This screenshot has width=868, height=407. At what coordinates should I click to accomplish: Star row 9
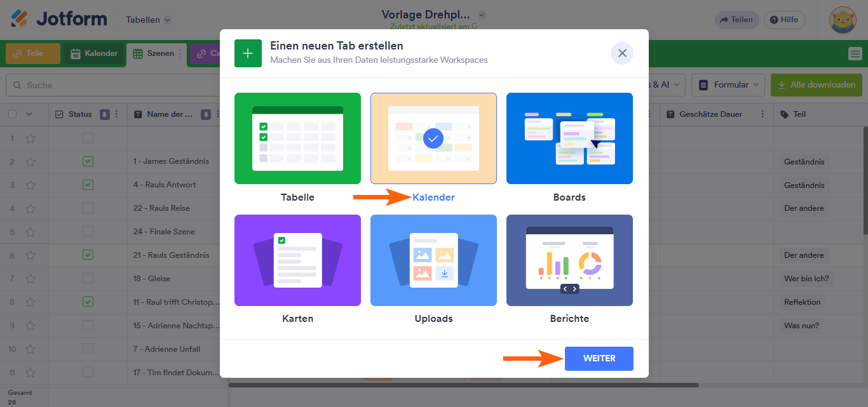tap(30, 326)
